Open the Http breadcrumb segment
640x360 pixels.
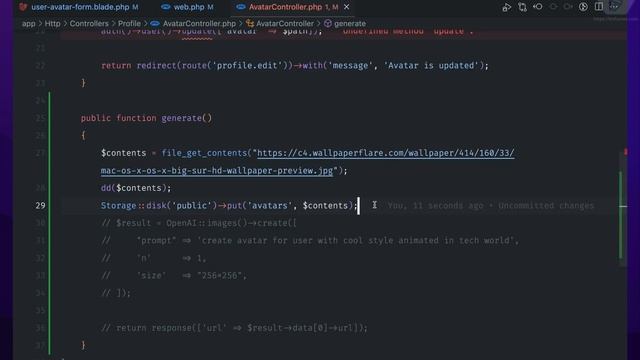[52, 24]
